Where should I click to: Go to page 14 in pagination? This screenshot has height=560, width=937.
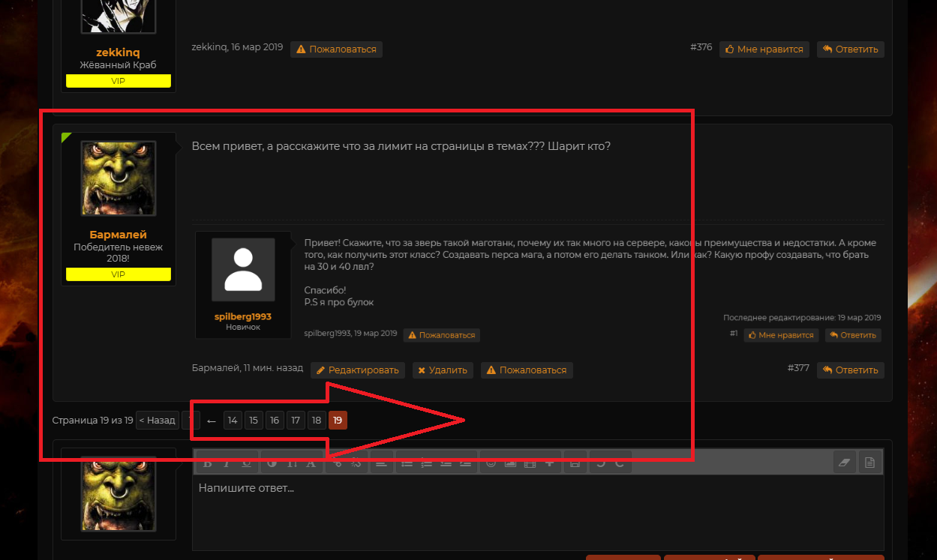[x=233, y=421]
